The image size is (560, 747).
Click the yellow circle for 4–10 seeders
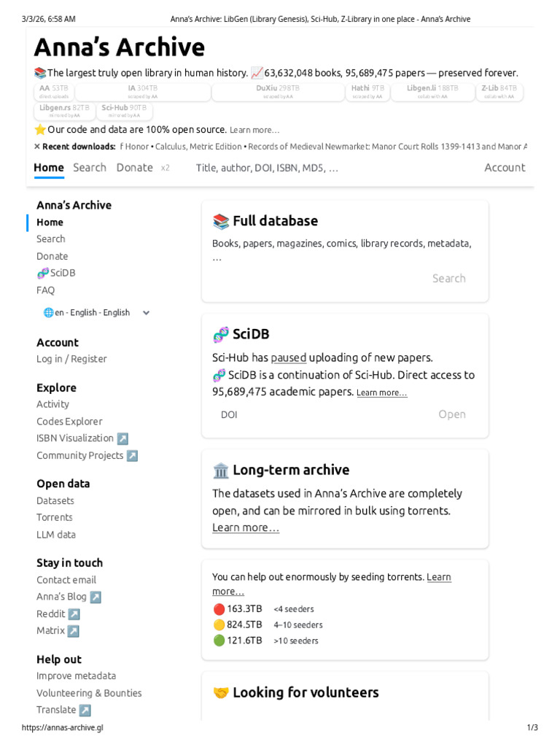click(x=219, y=625)
